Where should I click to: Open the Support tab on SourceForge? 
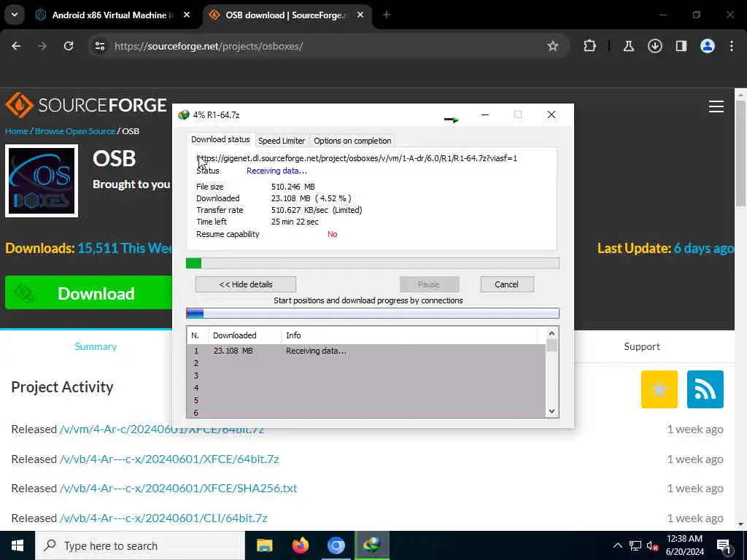(642, 346)
